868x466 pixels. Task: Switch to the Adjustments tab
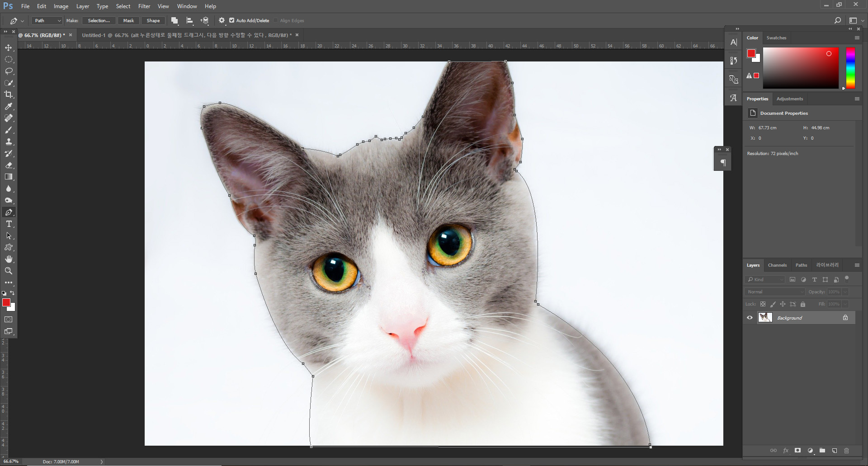(x=790, y=99)
